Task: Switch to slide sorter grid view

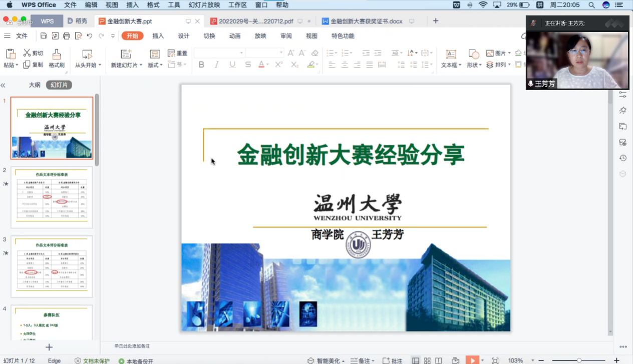Action: [427, 360]
